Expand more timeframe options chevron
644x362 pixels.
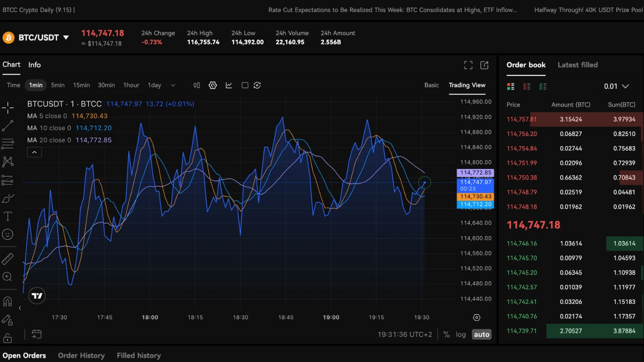(x=173, y=85)
